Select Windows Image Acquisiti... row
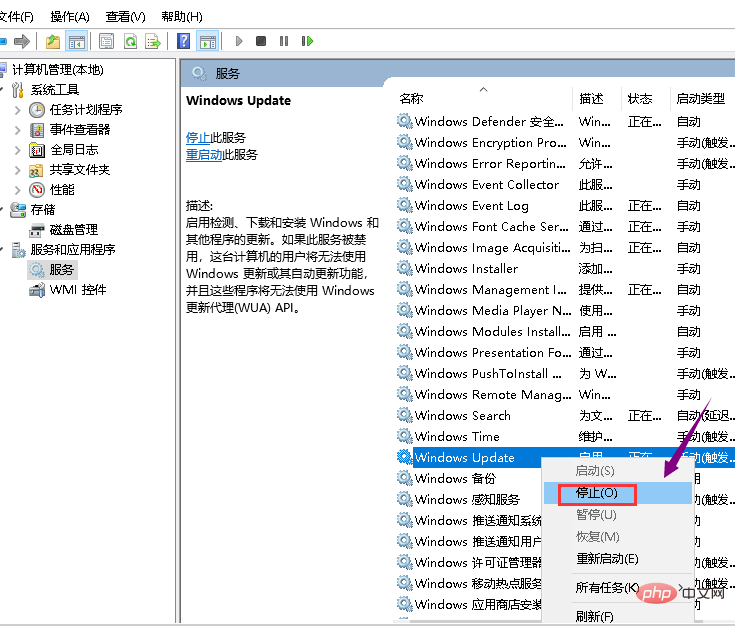 coord(565,247)
